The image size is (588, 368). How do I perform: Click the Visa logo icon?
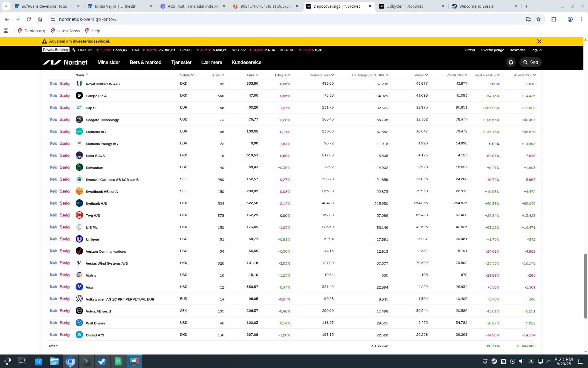click(79, 287)
